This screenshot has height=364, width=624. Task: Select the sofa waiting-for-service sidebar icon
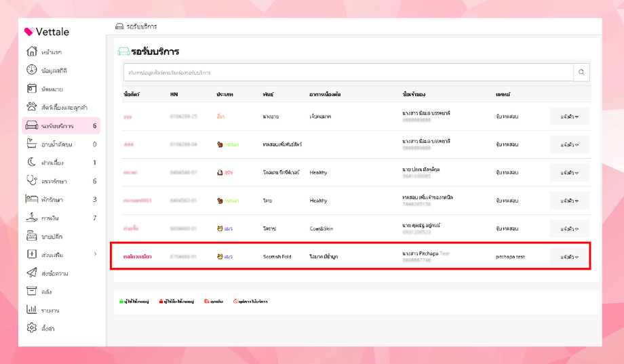pyautogui.click(x=31, y=125)
